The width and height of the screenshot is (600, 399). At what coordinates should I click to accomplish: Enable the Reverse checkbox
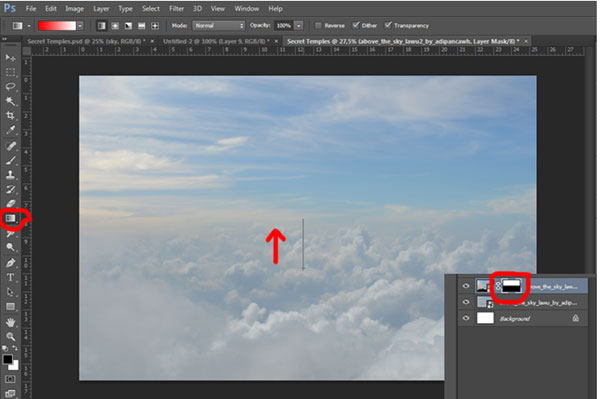coord(318,26)
